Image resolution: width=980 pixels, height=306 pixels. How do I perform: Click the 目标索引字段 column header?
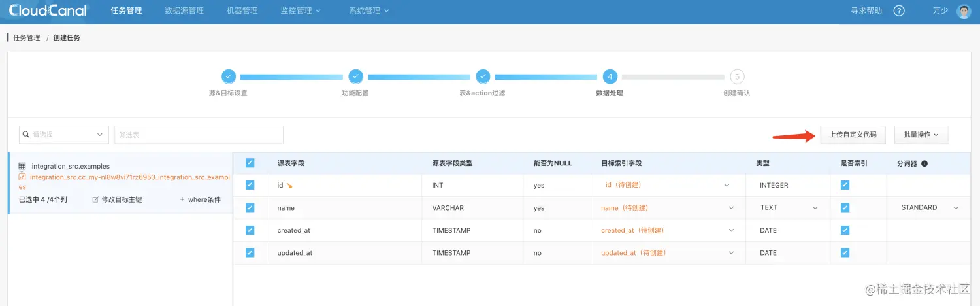click(x=621, y=163)
